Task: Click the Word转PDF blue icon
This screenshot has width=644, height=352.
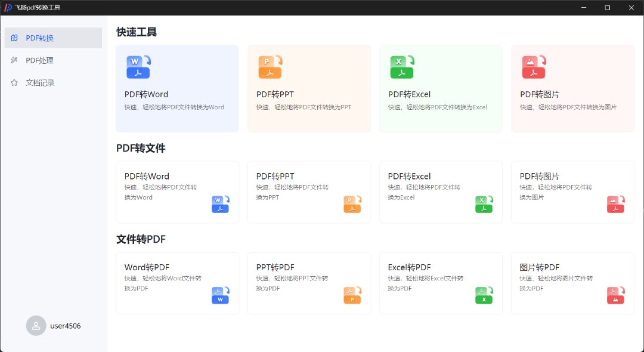Action: click(x=221, y=295)
